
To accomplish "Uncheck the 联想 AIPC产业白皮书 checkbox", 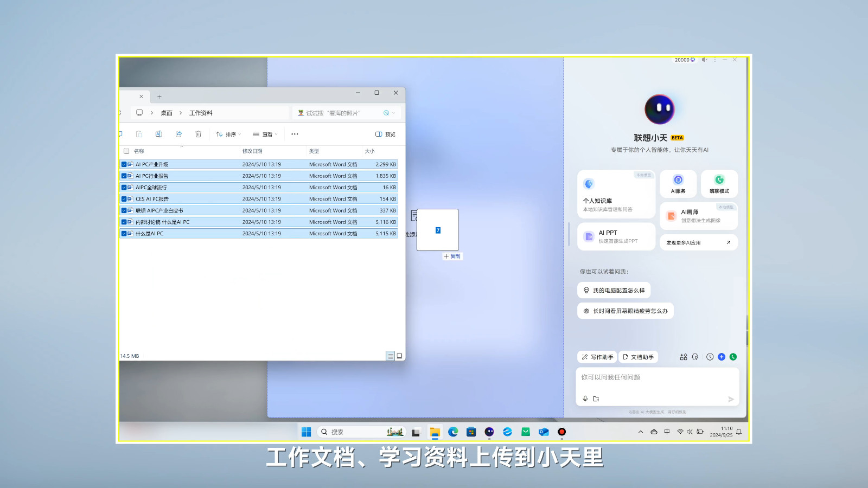I will pos(124,210).
